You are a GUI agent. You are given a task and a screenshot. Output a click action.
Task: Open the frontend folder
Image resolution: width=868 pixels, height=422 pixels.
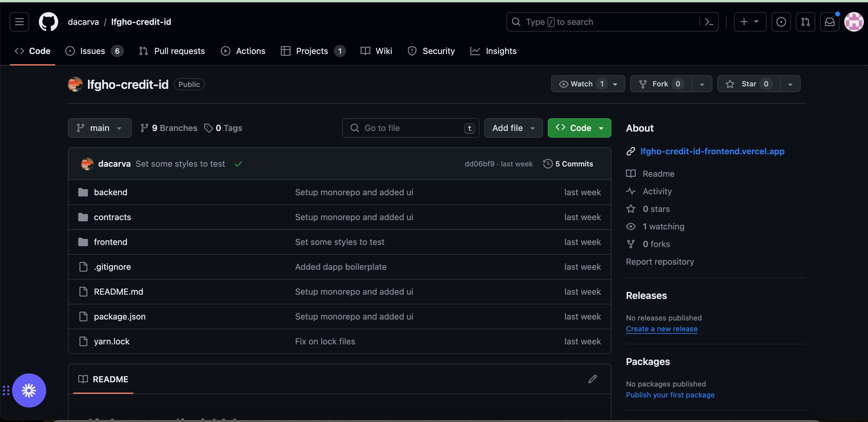coord(110,242)
